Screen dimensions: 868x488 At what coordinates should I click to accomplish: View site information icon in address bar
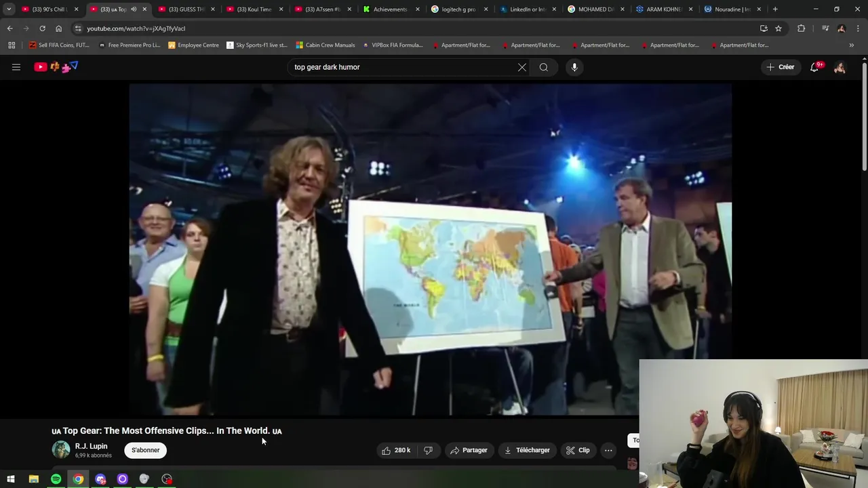pos(78,28)
